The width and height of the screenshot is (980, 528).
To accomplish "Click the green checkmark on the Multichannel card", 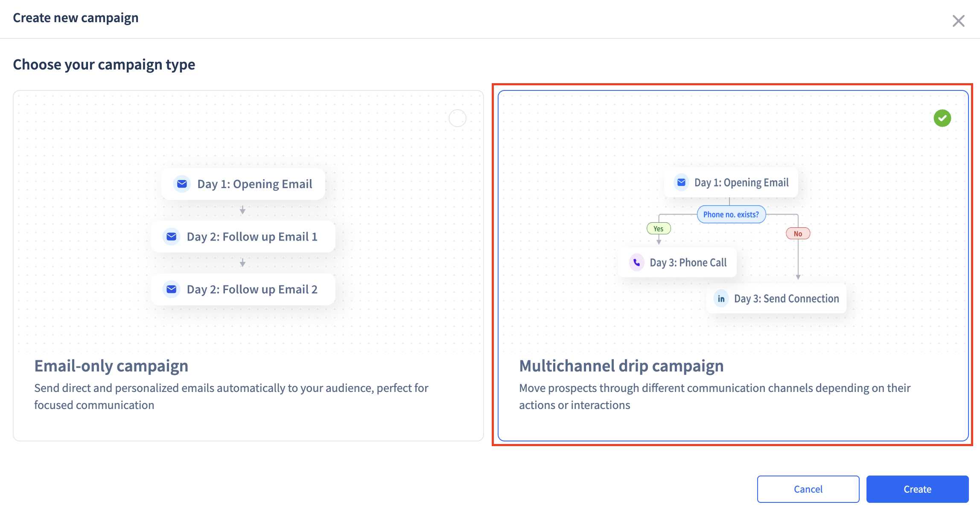I will coord(942,118).
